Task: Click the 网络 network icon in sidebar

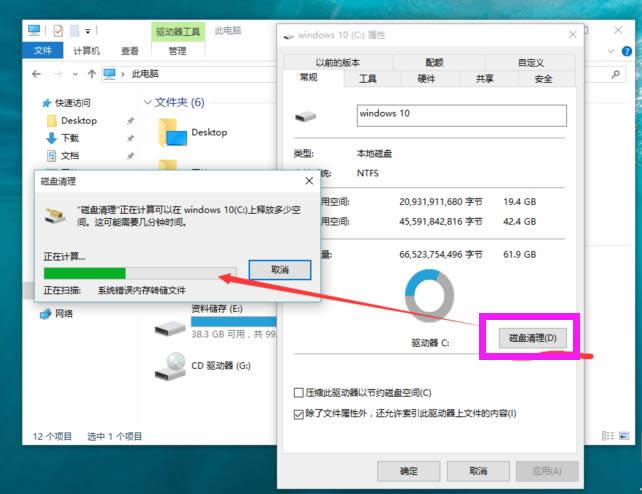Action: point(46,313)
